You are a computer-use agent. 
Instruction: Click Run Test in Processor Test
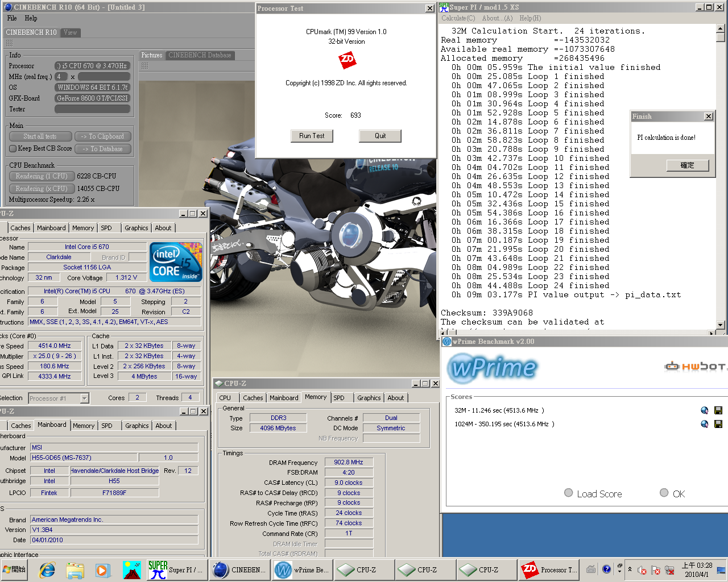[312, 136]
